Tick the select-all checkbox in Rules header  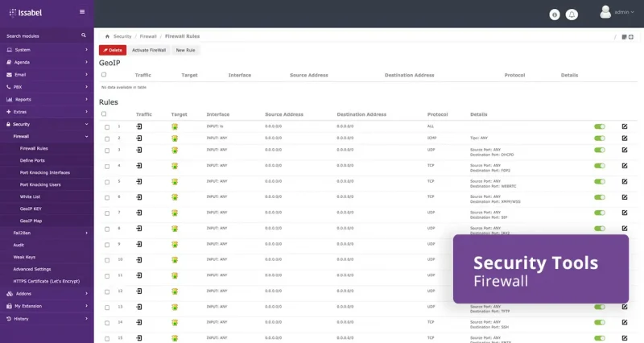click(x=104, y=114)
